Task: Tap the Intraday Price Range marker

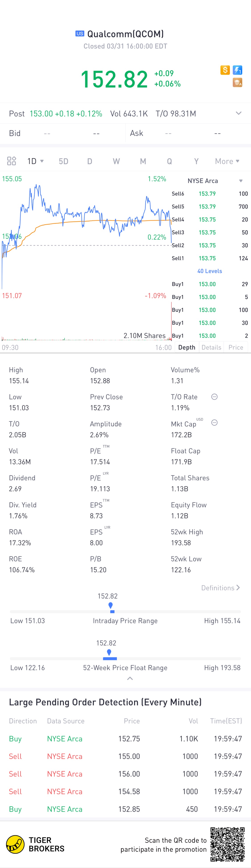Action: click(111, 607)
